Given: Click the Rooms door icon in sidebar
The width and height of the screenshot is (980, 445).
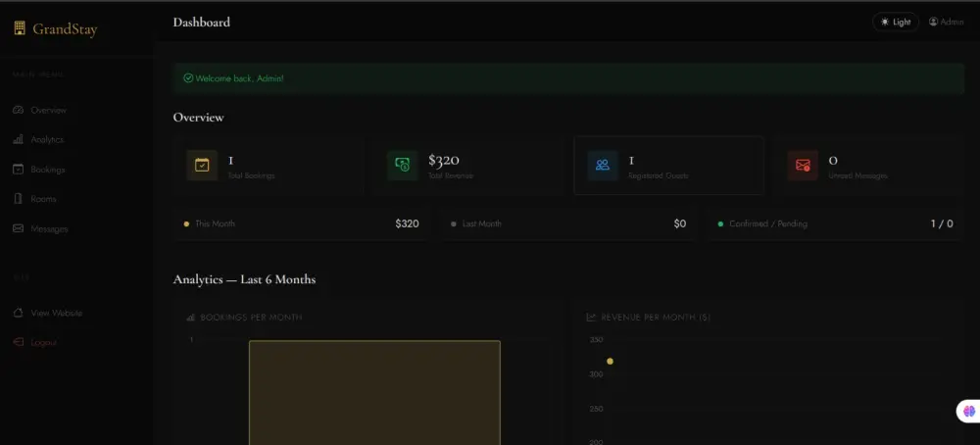Looking at the screenshot, I should coord(18,199).
